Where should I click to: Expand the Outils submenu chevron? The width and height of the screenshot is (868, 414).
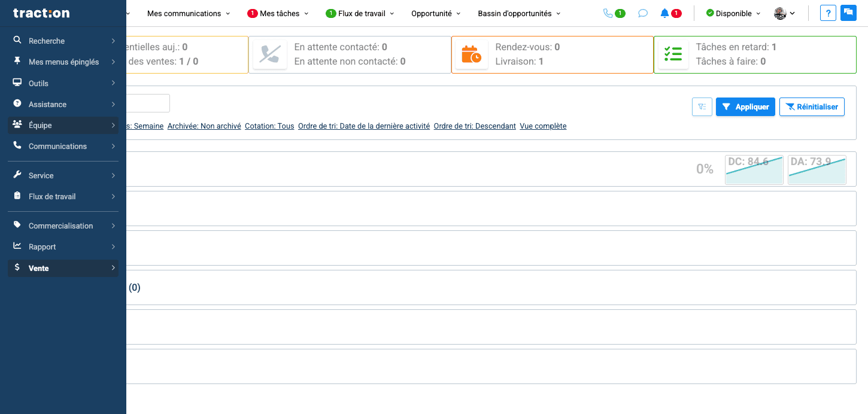113,83
